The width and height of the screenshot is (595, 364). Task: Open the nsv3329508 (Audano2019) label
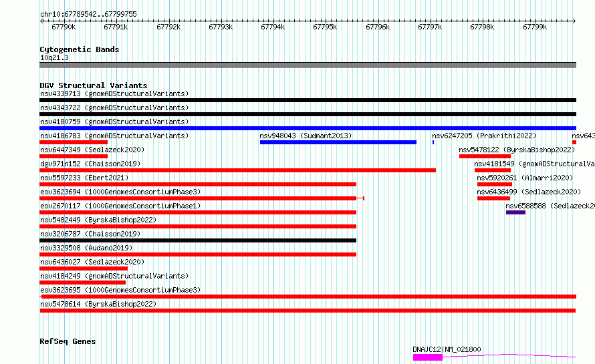[86, 248]
